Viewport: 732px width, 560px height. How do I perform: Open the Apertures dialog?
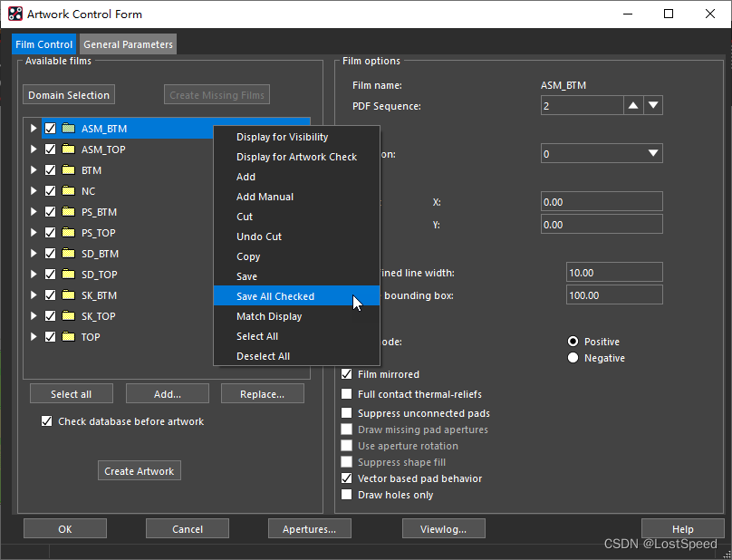310,529
